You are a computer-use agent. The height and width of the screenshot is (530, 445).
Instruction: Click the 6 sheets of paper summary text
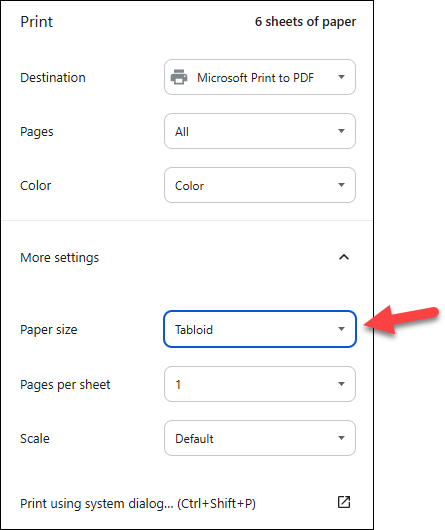coord(305,22)
